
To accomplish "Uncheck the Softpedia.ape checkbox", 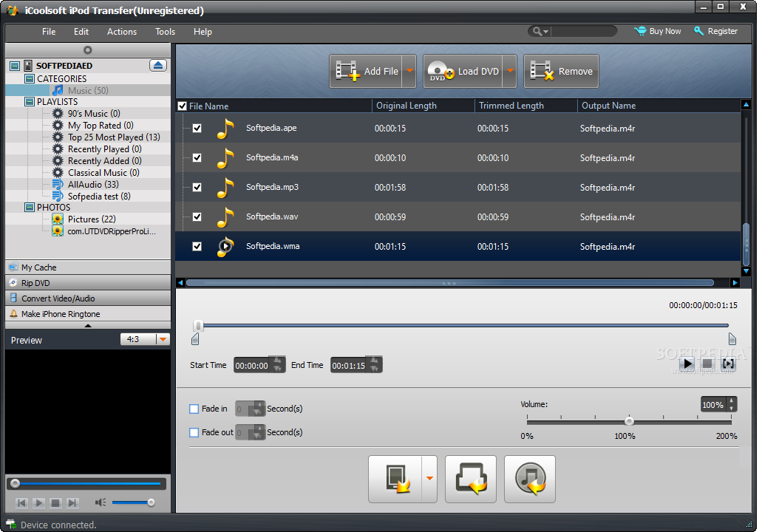I will [x=197, y=129].
